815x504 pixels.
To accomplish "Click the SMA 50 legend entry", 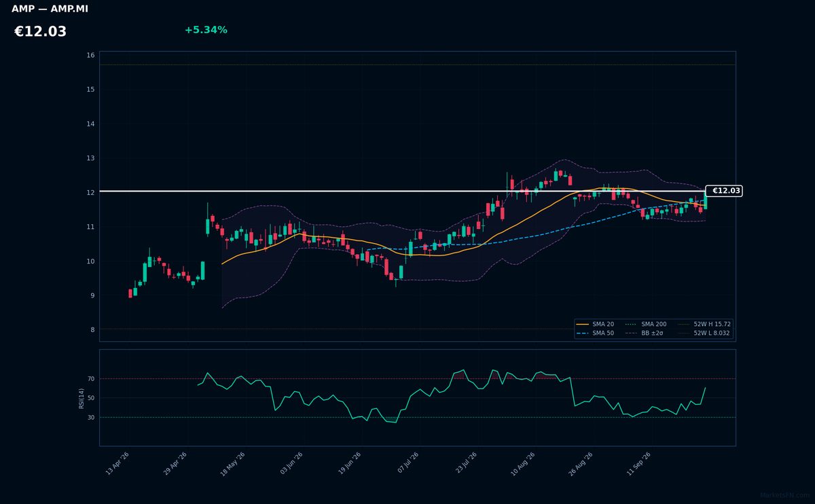I will click(x=595, y=334).
